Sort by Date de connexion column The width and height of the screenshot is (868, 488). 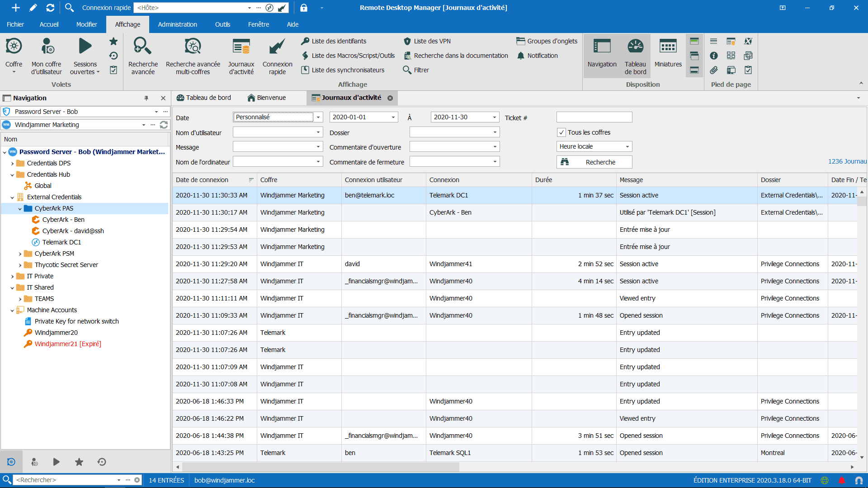coord(214,180)
